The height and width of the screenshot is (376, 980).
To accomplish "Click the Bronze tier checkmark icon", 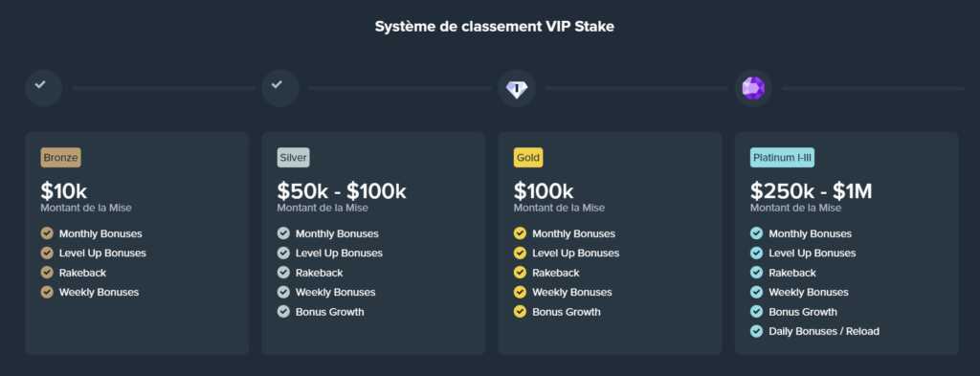I will pyautogui.click(x=44, y=88).
